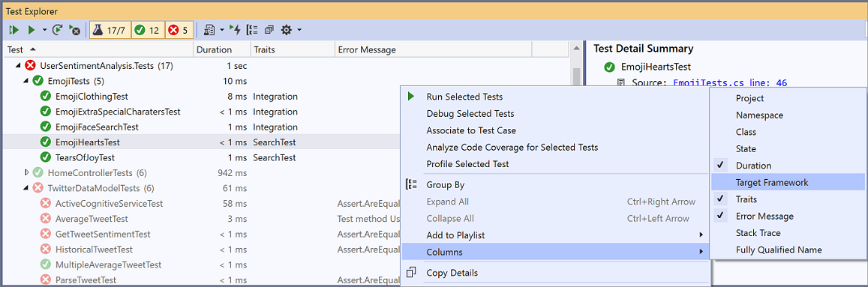Expand the HomeControllerTests node
The height and width of the screenshot is (287, 868).
coord(26,172)
